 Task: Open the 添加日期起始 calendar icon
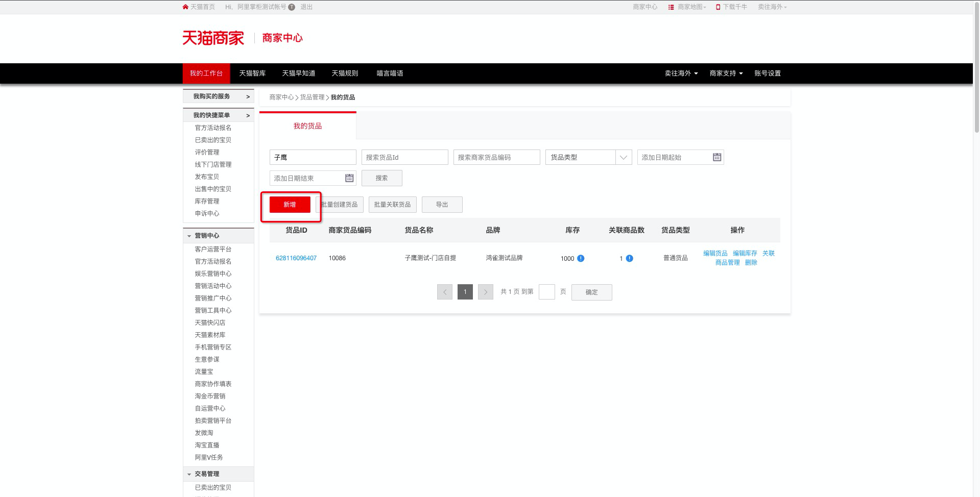click(717, 157)
